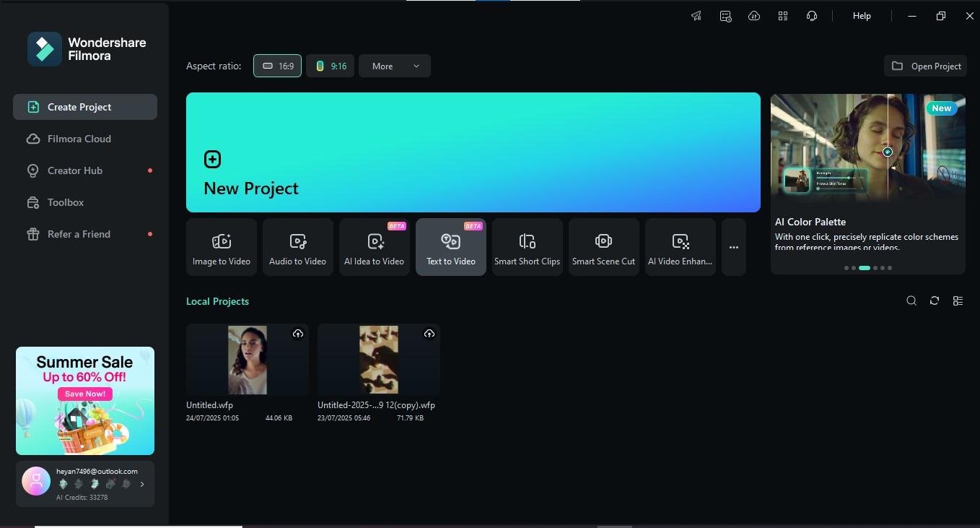Click the user avatar icon
The width and height of the screenshot is (980, 528).
[36, 481]
